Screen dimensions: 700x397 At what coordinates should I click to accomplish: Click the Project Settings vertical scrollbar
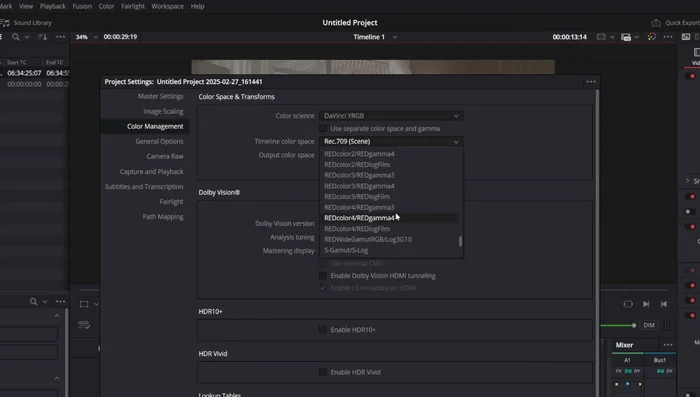pyautogui.click(x=597, y=243)
